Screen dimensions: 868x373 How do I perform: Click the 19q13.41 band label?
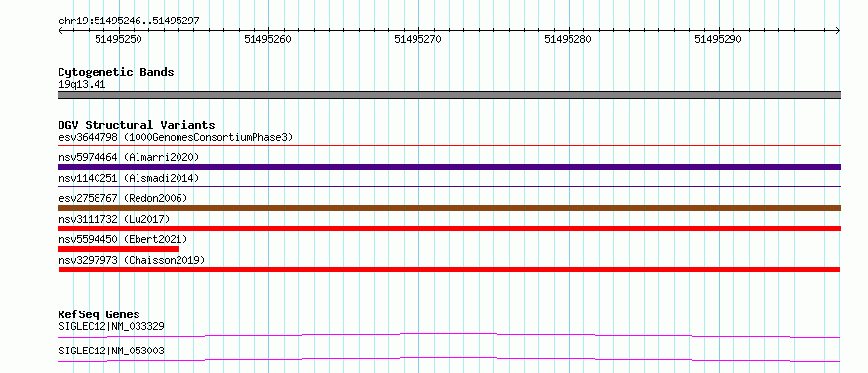point(82,85)
